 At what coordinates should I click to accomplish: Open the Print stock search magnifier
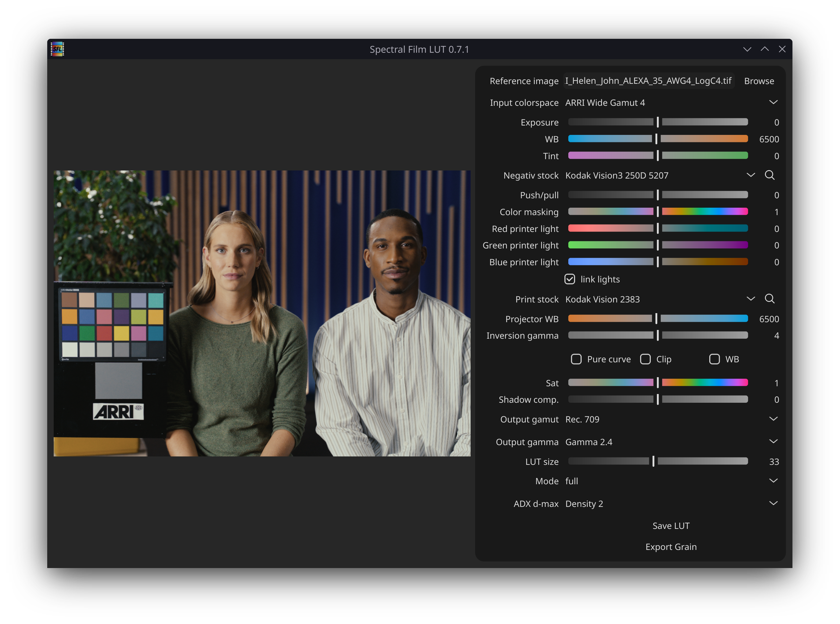tap(769, 299)
